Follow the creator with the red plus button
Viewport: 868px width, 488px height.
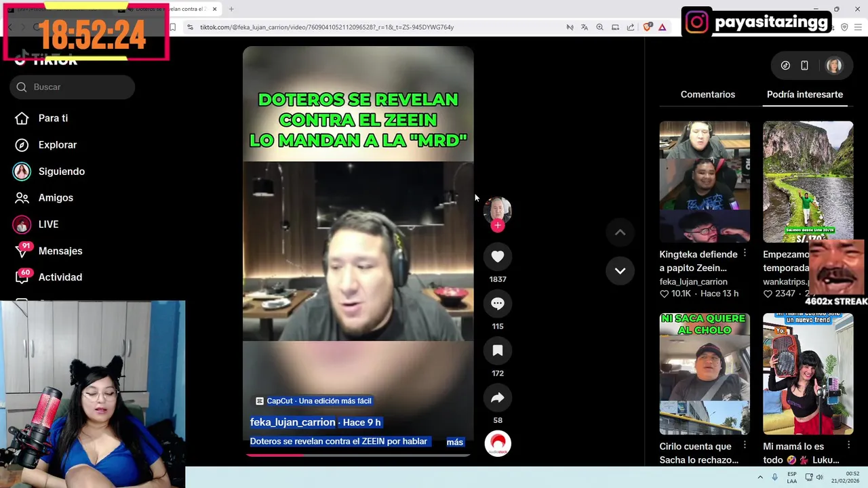(x=498, y=226)
